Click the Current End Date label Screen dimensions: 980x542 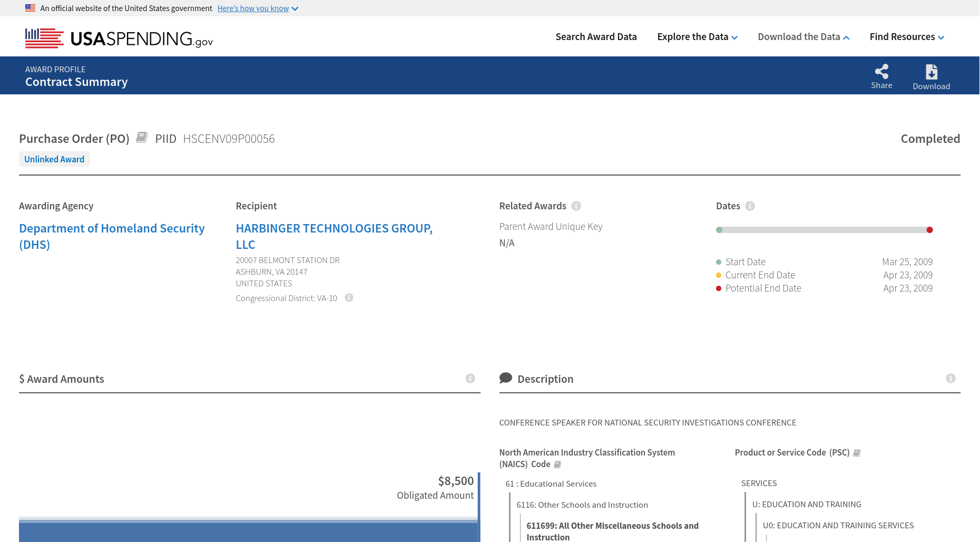click(x=760, y=275)
